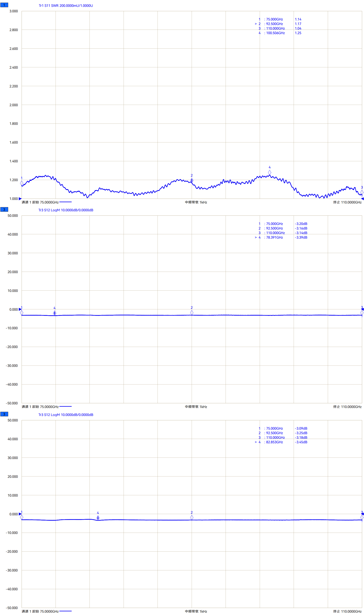Click marker 4 readout 100.506GHz in top plot

(275, 33)
